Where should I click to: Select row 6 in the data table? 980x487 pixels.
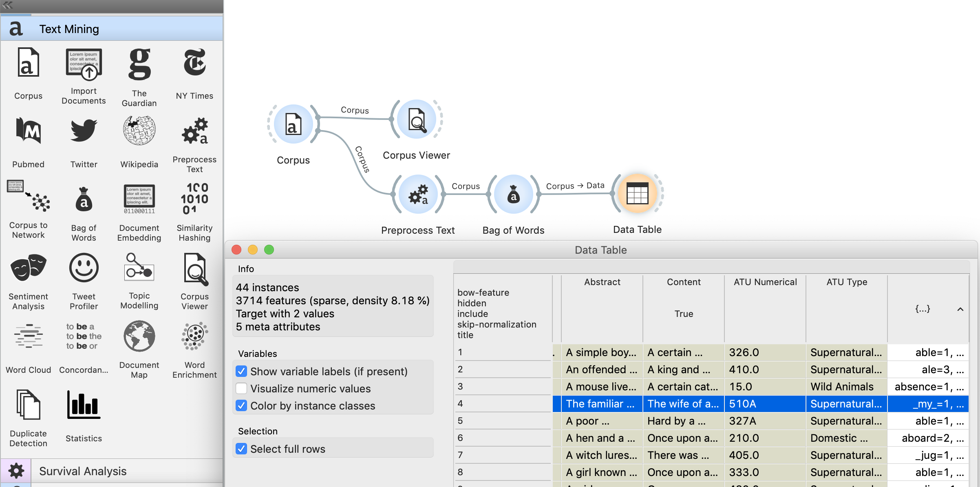click(460, 438)
